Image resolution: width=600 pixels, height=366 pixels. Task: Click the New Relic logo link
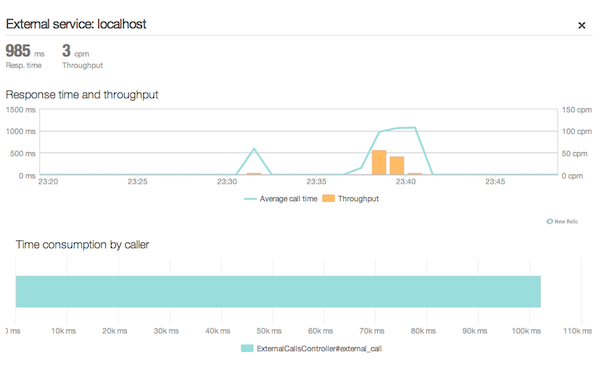(562, 221)
